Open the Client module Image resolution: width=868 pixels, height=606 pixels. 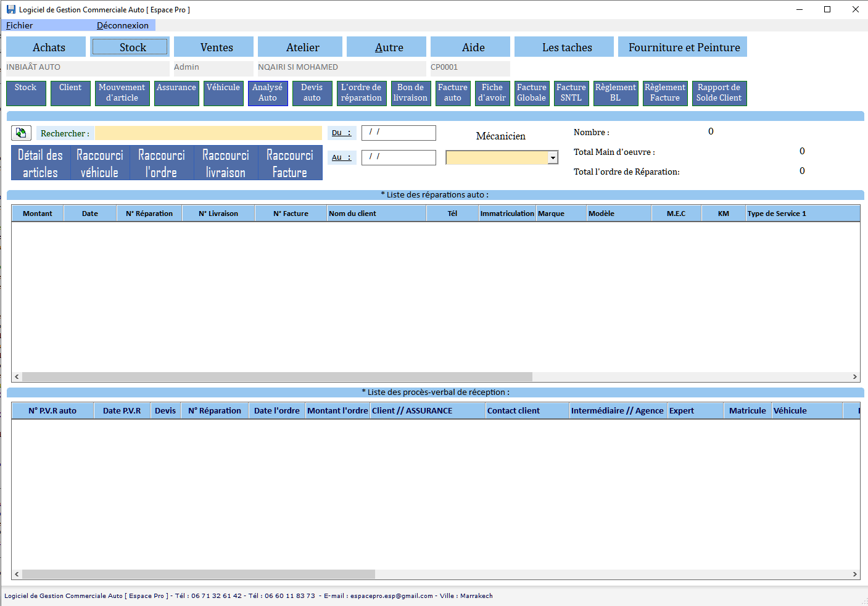click(x=70, y=93)
